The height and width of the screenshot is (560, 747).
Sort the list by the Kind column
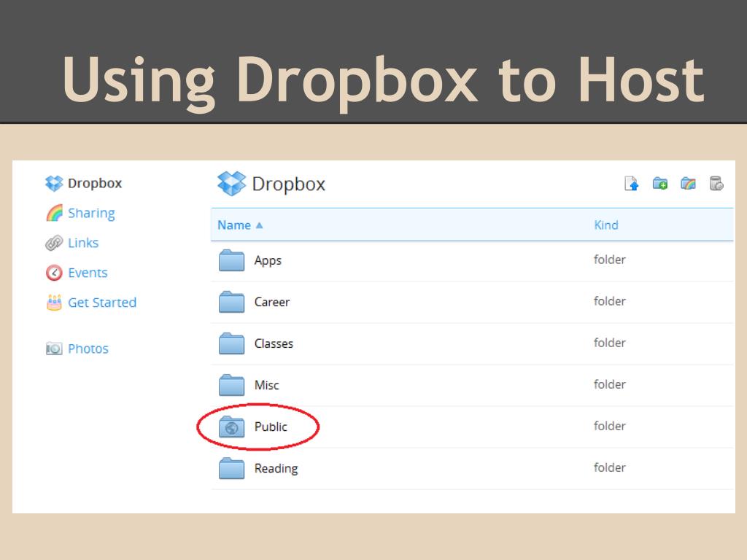point(606,225)
